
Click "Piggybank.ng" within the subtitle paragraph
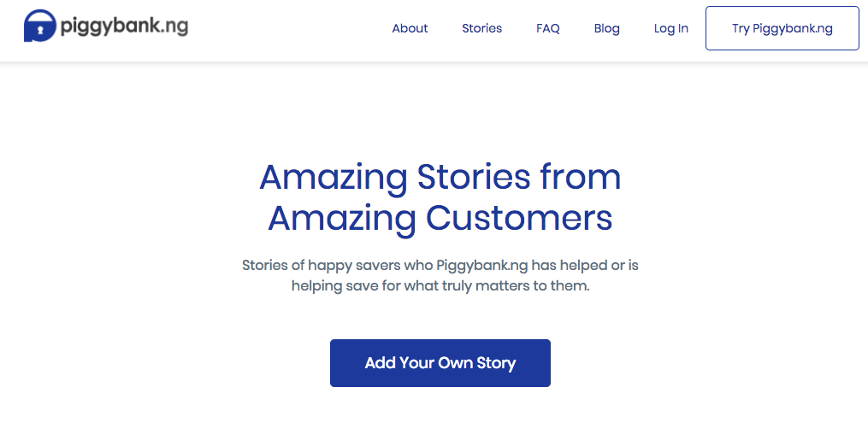[x=482, y=266]
